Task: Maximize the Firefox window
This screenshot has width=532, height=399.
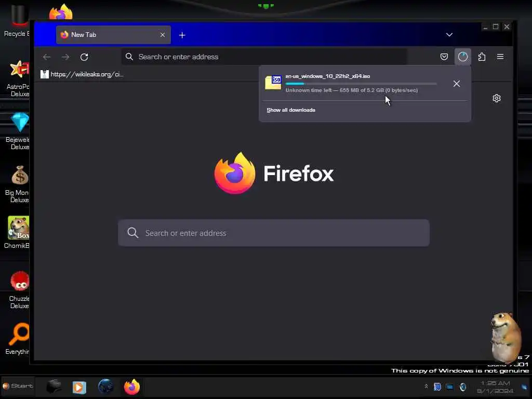Action: tap(496, 27)
